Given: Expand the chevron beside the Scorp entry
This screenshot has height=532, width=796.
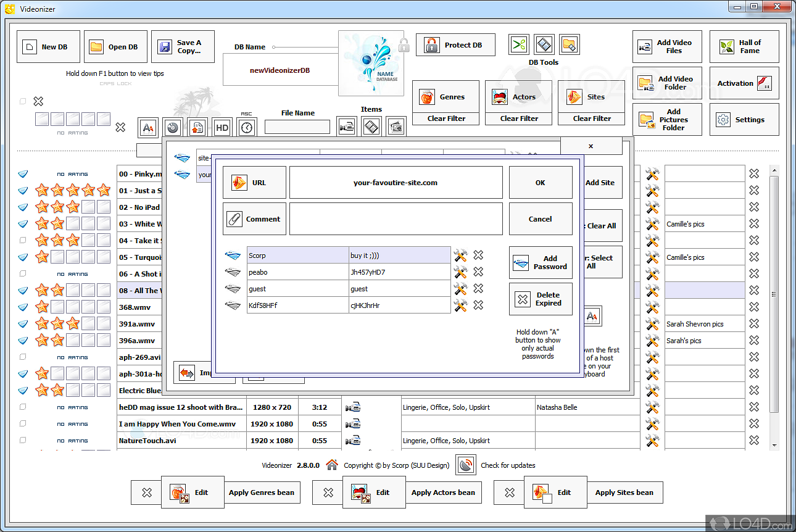Looking at the screenshot, I should coord(233,254).
